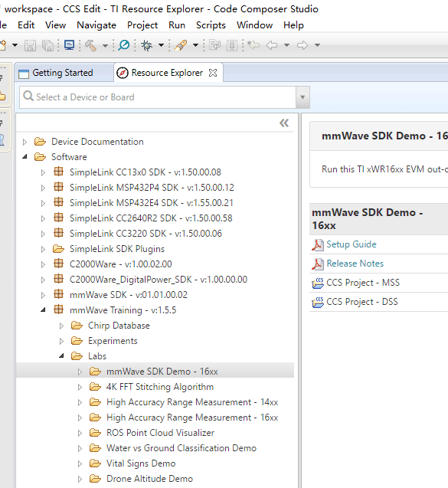The width and height of the screenshot is (448, 488).
Task: Open the Setup Guide PDF link
Action: [352, 244]
